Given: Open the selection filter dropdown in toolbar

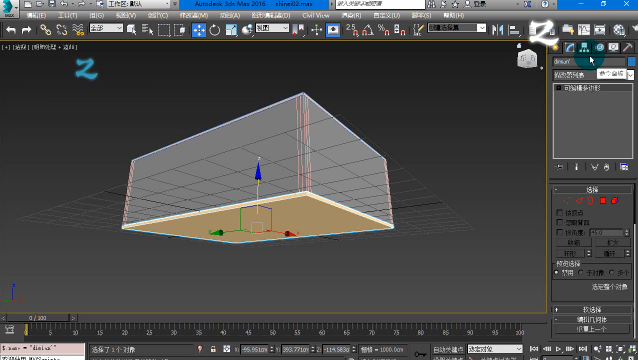Looking at the screenshot, I should pos(106,28).
